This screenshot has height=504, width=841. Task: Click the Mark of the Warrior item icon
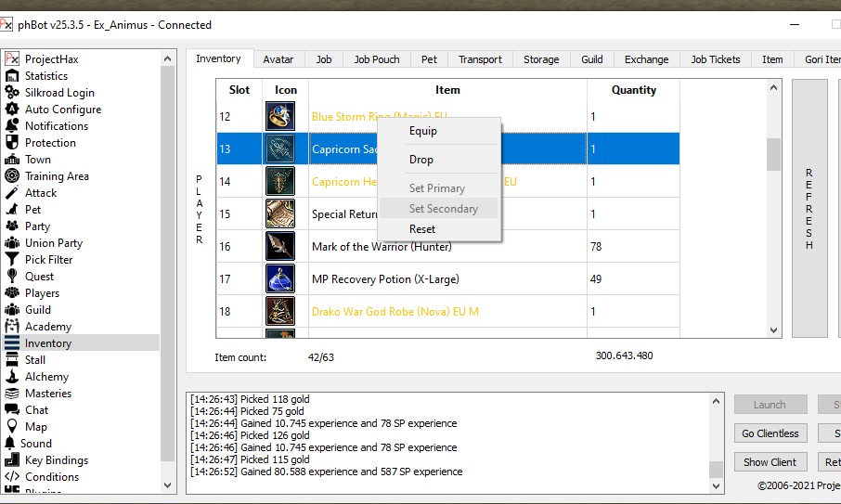(280, 246)
